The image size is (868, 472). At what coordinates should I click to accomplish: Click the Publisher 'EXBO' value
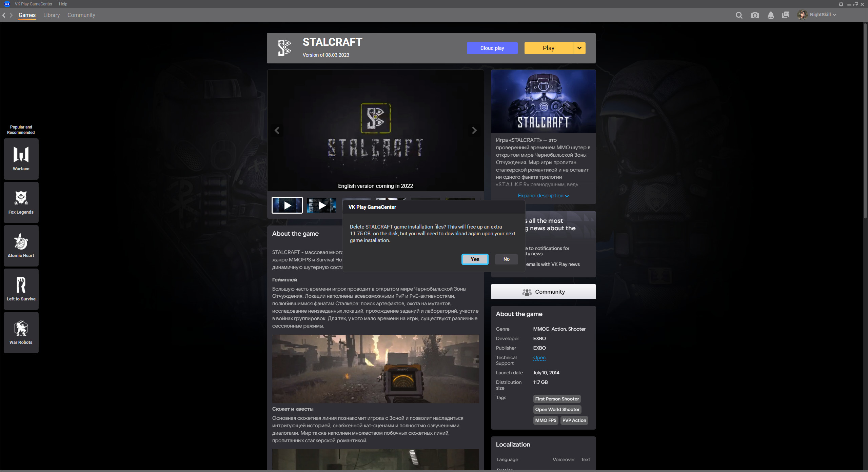tap(539, 348)
